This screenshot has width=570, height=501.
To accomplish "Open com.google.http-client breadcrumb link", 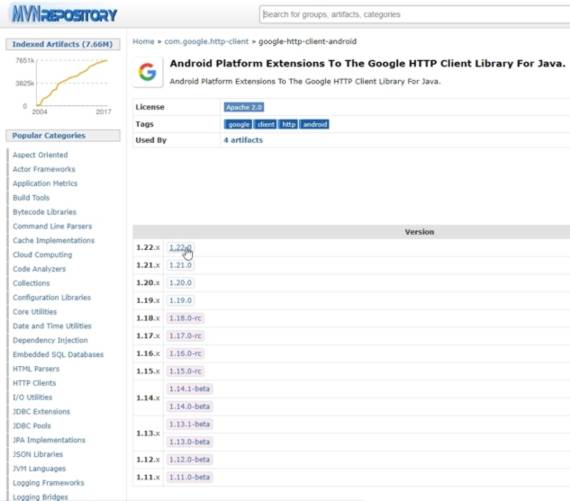I will tap(206, 41).
